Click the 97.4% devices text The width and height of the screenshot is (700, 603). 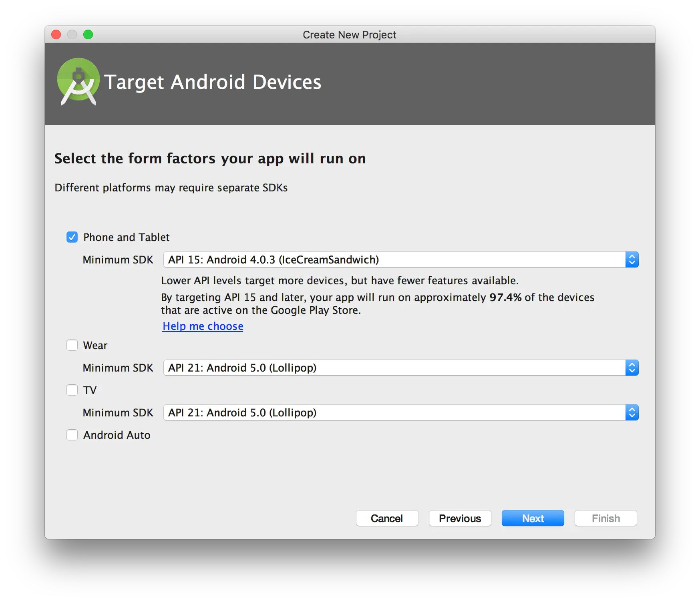pyautogui.click(x=505, y=297)
